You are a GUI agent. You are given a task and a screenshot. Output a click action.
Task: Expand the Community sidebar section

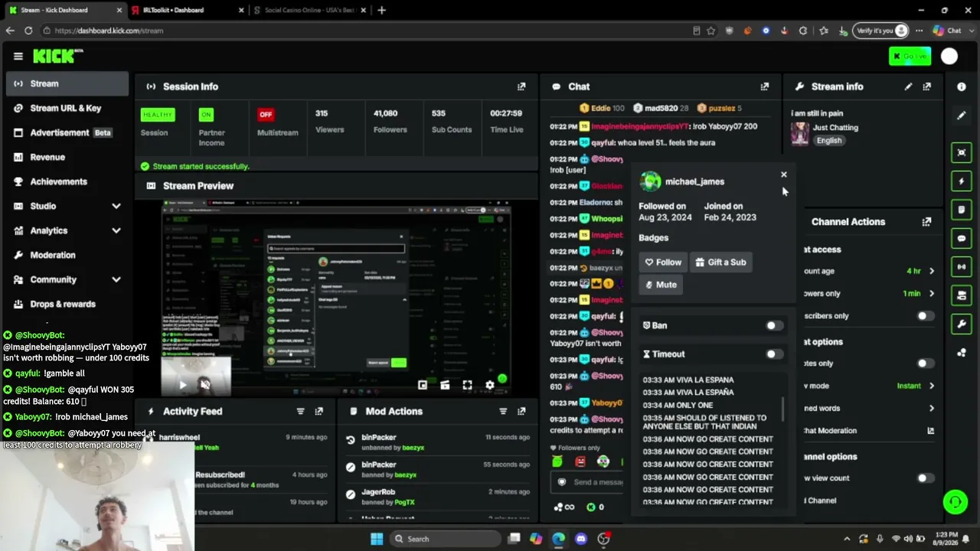116,279
